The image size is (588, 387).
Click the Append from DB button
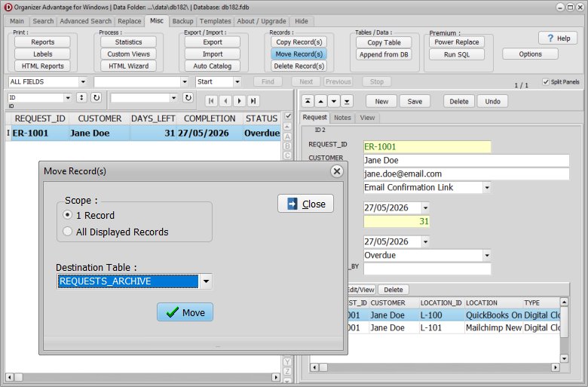point(384,54)
